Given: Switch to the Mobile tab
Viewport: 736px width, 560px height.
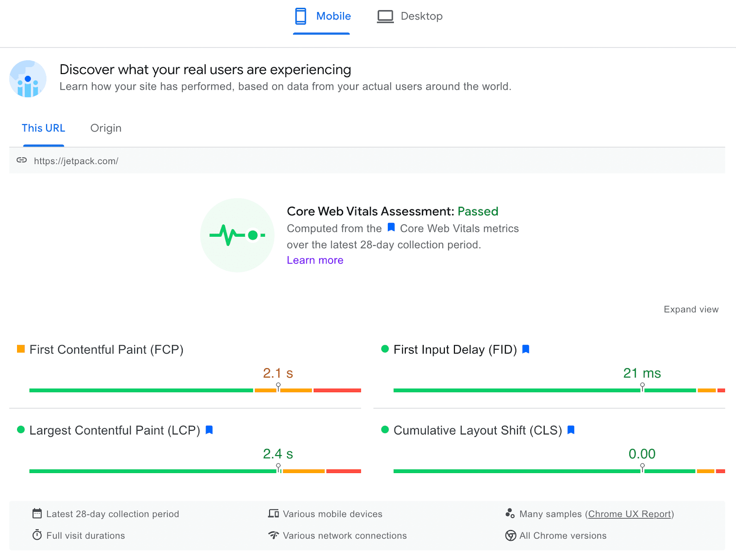Looking at the screenshot, I should coord(322,17).
